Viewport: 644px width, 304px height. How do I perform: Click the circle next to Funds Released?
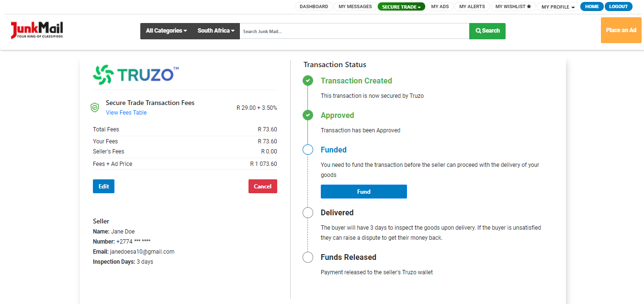308,257
